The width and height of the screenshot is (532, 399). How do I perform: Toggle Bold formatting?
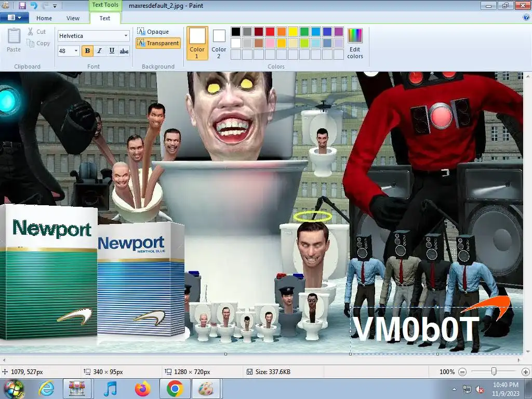87,51
